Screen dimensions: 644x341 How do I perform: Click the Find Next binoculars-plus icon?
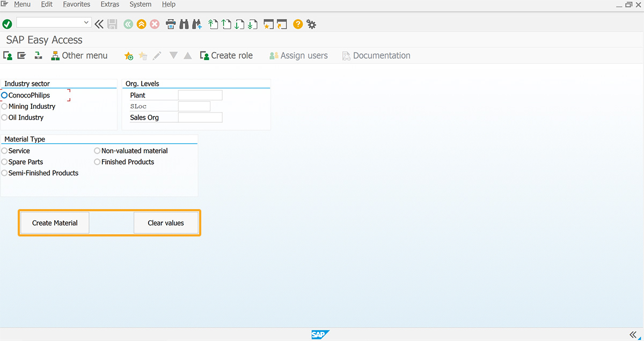[197, 24]
